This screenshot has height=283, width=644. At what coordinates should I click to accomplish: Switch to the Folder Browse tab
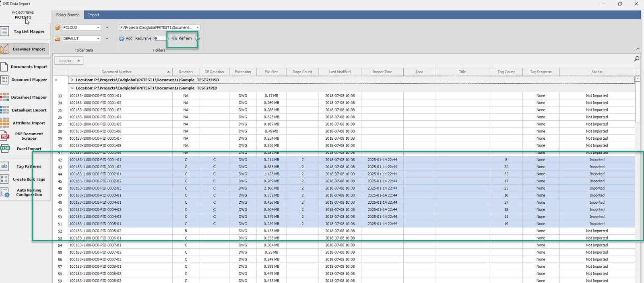point(68,15)
